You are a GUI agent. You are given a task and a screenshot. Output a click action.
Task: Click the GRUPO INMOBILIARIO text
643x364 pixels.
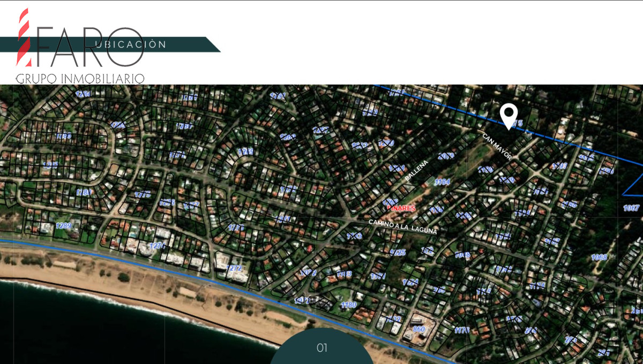(x=80, y=78)
